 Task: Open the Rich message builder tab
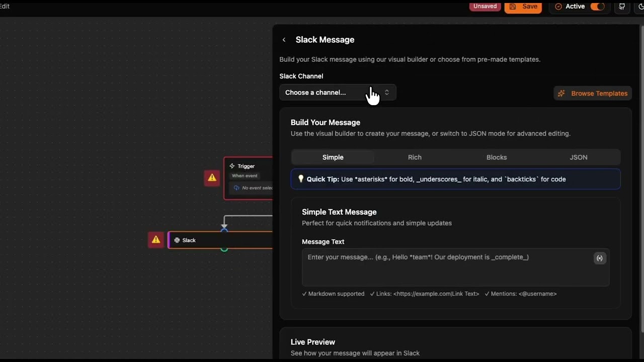click(x=415, y=157)
